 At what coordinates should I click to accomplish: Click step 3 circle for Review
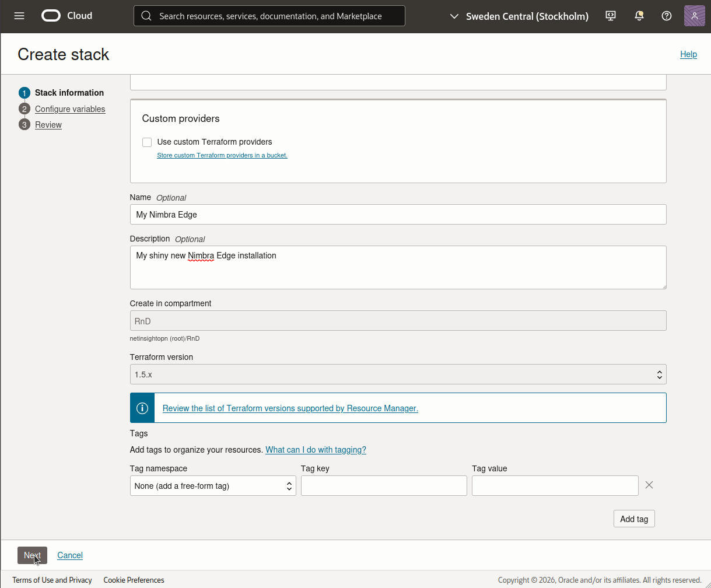click(x=24, y=125)
